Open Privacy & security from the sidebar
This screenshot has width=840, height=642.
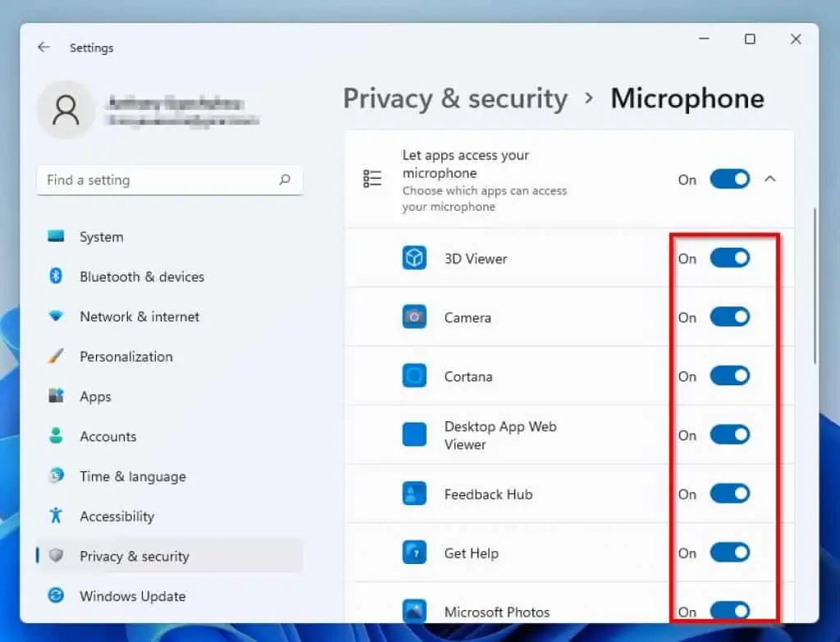tap(54, 556)
